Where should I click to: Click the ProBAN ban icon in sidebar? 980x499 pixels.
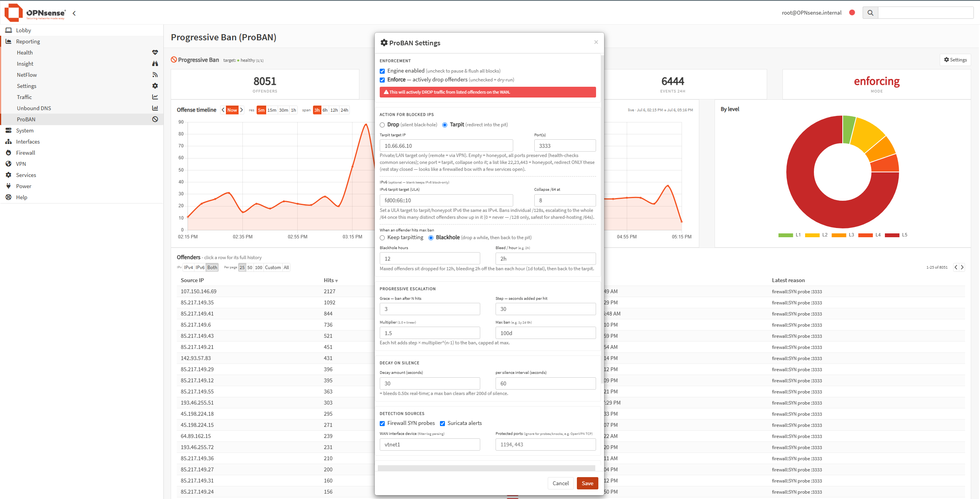click(x=155, y=119)
